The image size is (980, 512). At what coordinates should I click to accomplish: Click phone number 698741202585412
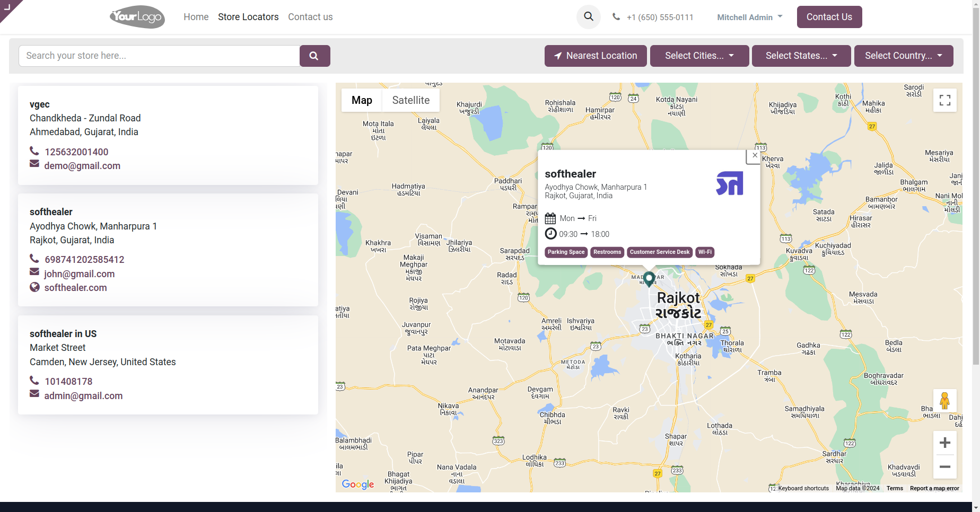point(84,260)
